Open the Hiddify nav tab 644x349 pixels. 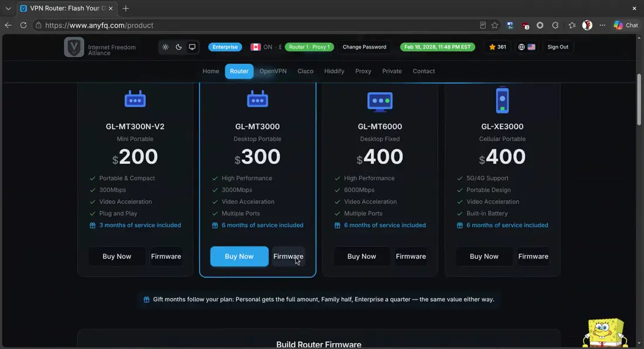[x=334, y=71]
